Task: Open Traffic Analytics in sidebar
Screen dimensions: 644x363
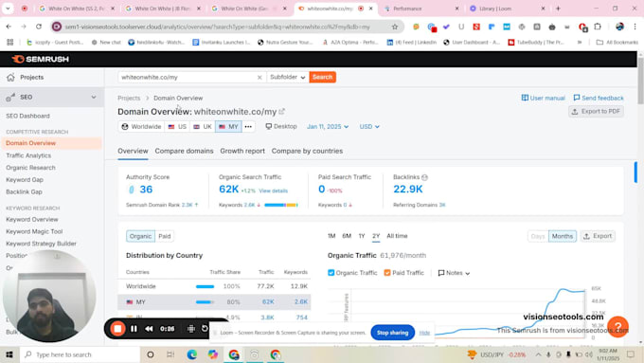Action: pyautogui.click(x=28, y=155)
